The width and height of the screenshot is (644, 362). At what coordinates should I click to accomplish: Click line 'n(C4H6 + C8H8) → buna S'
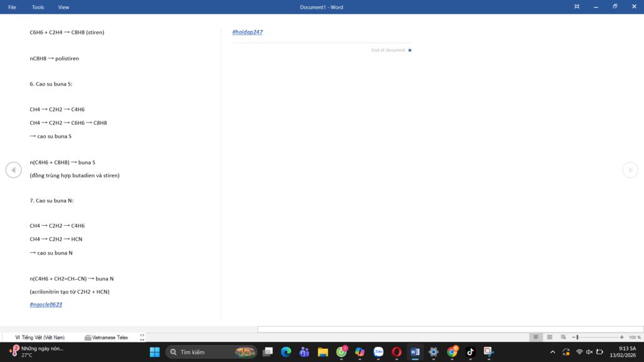click(62, 162)
